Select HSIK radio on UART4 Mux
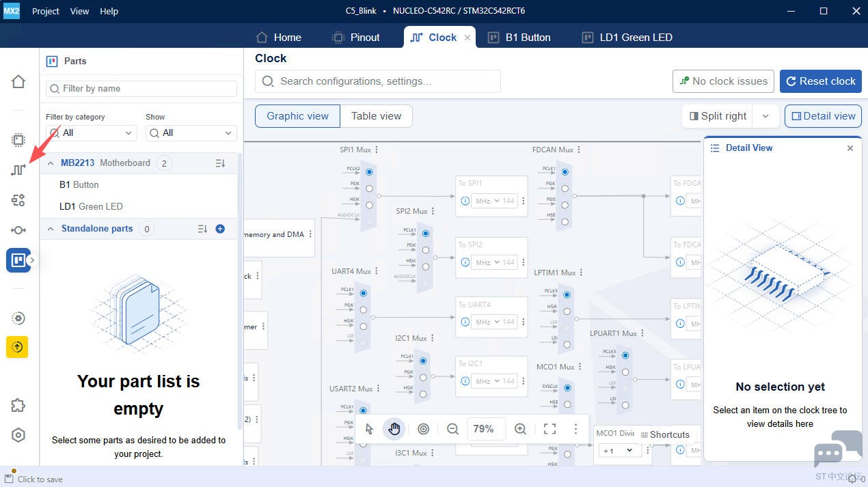 pyautogui.click(x=364, y=326)
